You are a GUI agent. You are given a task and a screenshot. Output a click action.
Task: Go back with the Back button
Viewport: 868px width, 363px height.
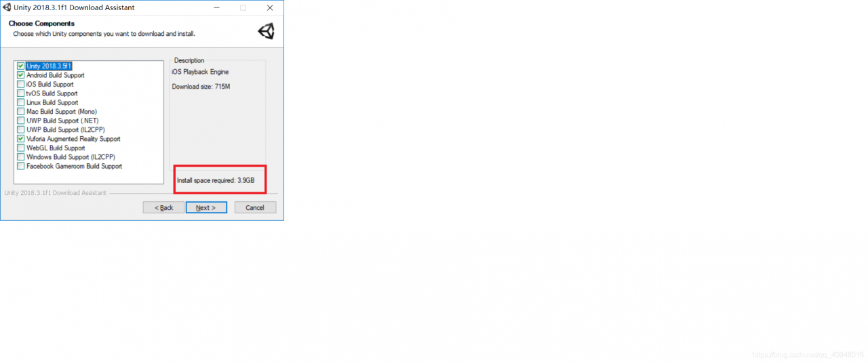click(163, 207)
